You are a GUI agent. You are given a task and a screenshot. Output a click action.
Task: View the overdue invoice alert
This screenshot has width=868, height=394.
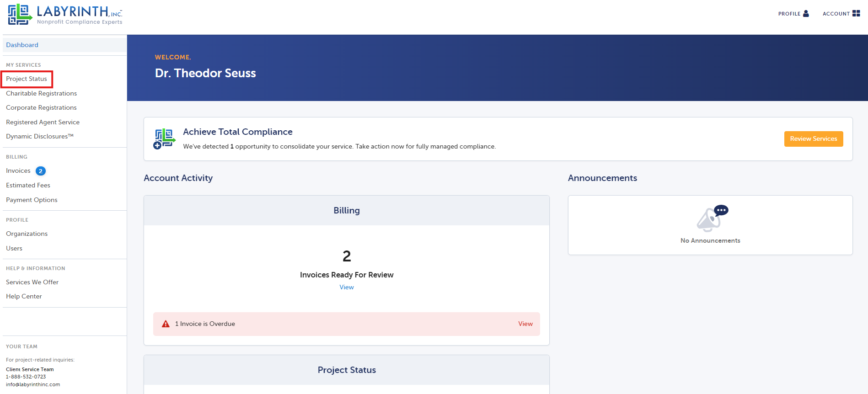point(525,324)
